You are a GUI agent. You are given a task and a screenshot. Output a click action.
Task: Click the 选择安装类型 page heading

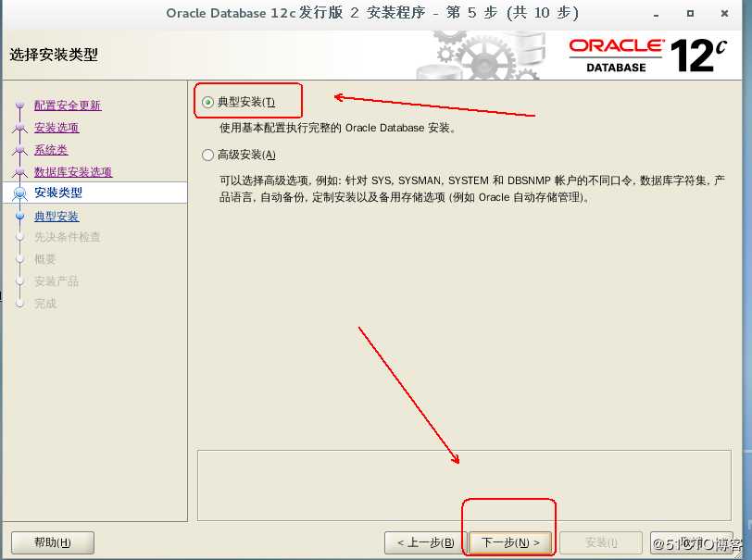click(54, 55)
